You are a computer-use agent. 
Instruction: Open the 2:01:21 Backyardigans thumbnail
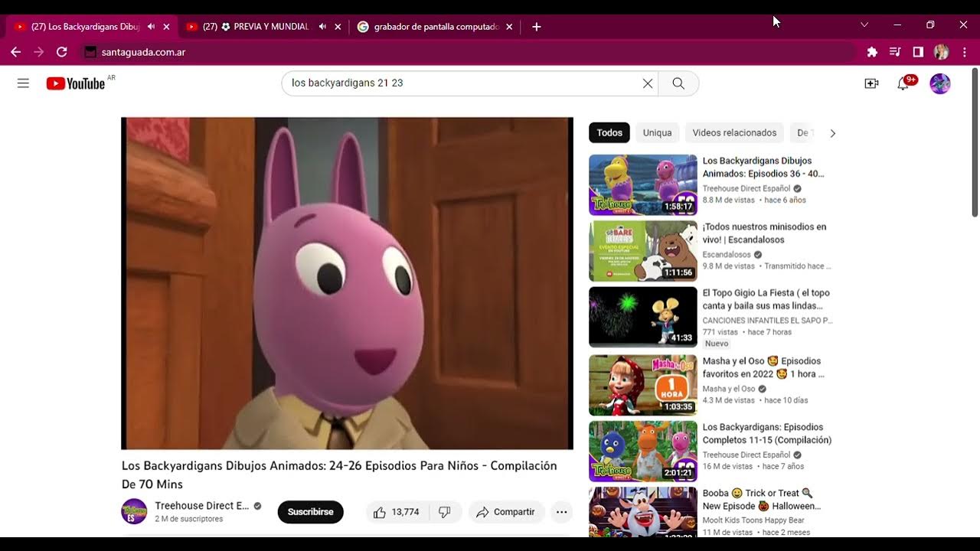(x=643, y=452)
